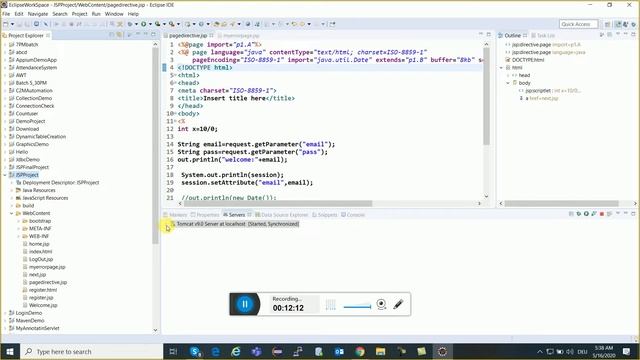Stop the server with red square icon
The width and height of the screenshot is (640, 360).
(x=602, y=214)
